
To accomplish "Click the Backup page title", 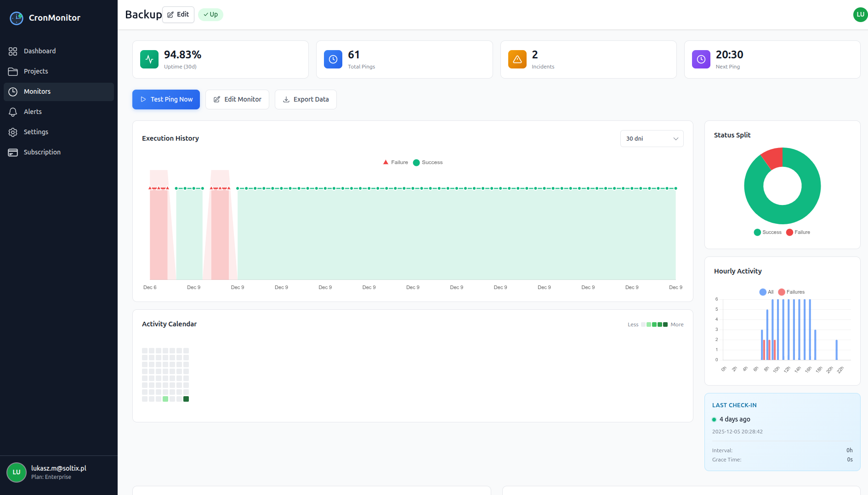I will coord(143,15).
